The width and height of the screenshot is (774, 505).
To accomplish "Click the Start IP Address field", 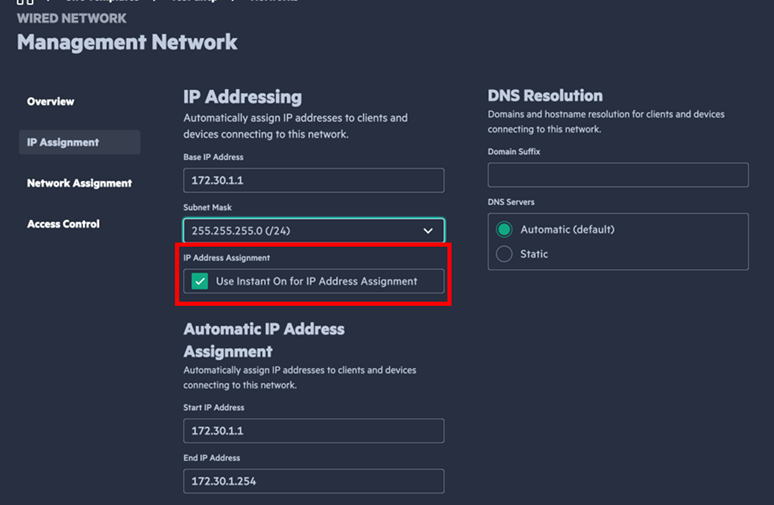I will coord(313,431).
